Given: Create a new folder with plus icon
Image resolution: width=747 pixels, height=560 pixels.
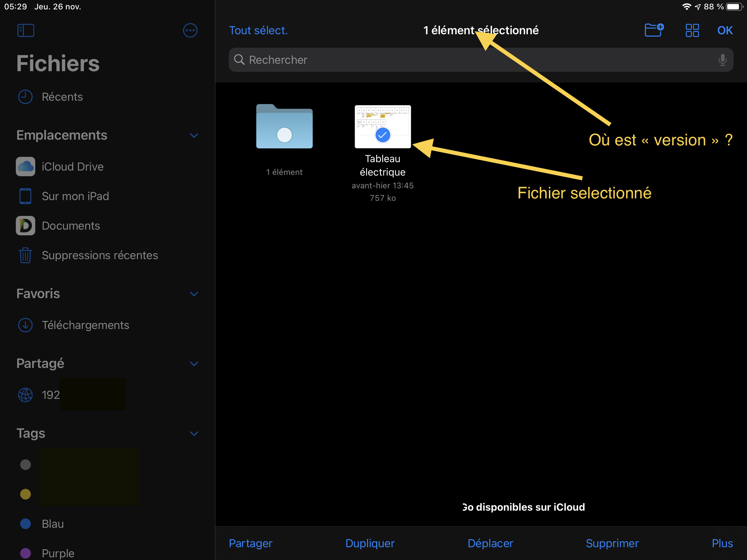Looking at the screenshot, I should (x=654, y=30).
